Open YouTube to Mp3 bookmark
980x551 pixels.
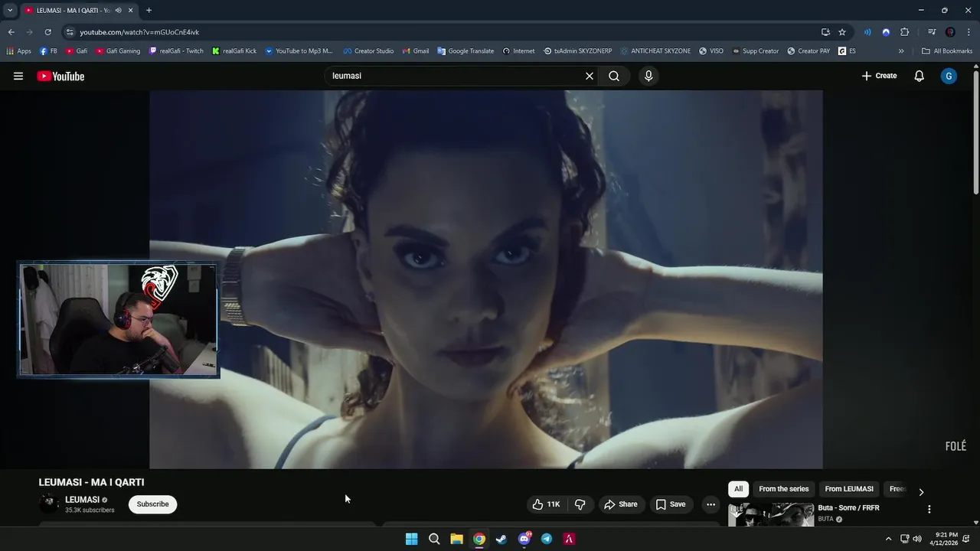[x=299, y=51]
